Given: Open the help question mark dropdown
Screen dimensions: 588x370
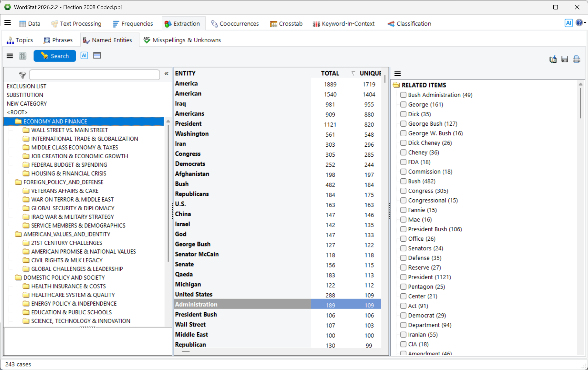Looking at the screenshot, I should pyautogui.click(x=580, y=23).
